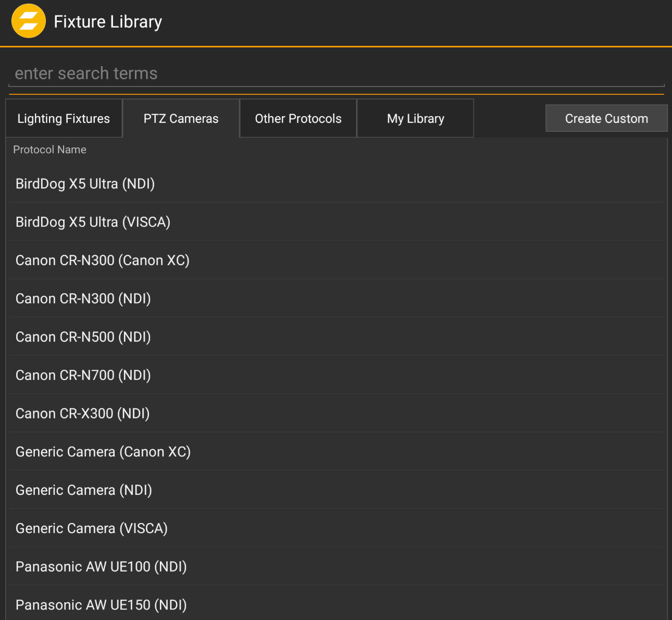
Task: Choose Canon CR-N300 (NDI) entry
Action: click(337, 299)
